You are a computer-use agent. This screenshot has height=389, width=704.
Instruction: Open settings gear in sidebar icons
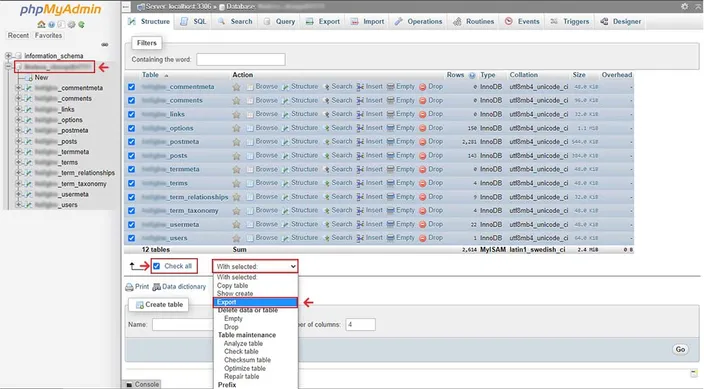[x=71, y=24]
